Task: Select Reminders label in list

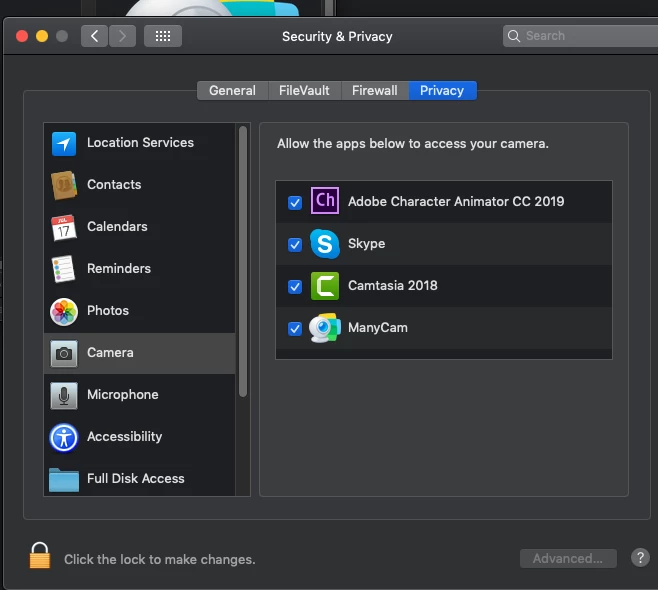Action: pos(119,269)
